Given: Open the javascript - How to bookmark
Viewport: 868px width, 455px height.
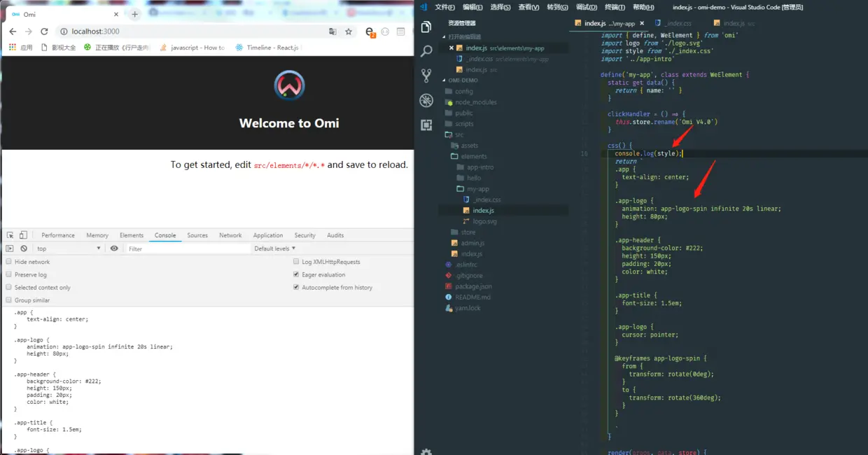Looking at the screenshot, I should point(192,48).
